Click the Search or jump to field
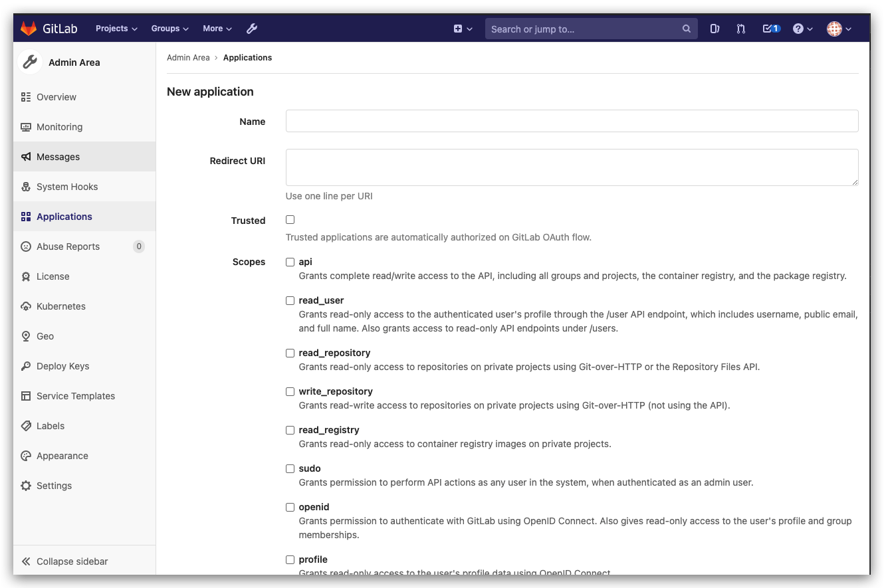 coord(592,29)
